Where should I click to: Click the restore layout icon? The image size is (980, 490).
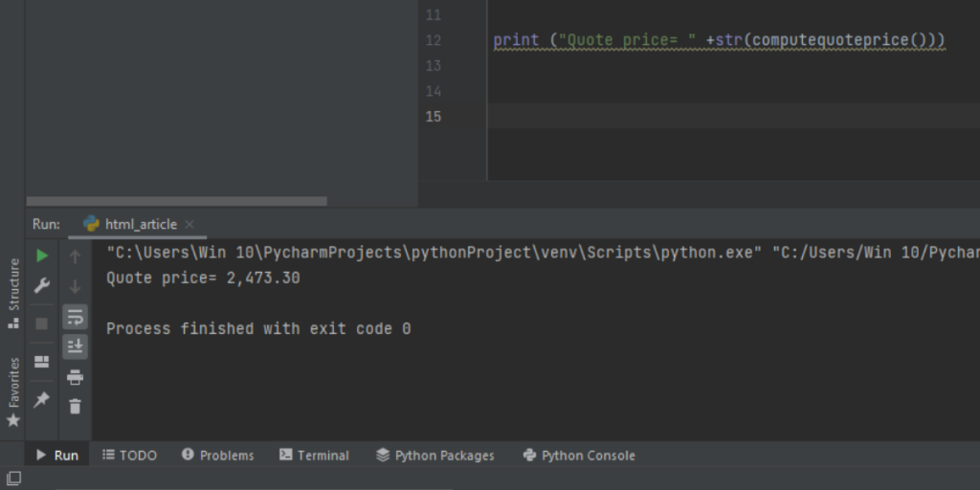[41, 362]
